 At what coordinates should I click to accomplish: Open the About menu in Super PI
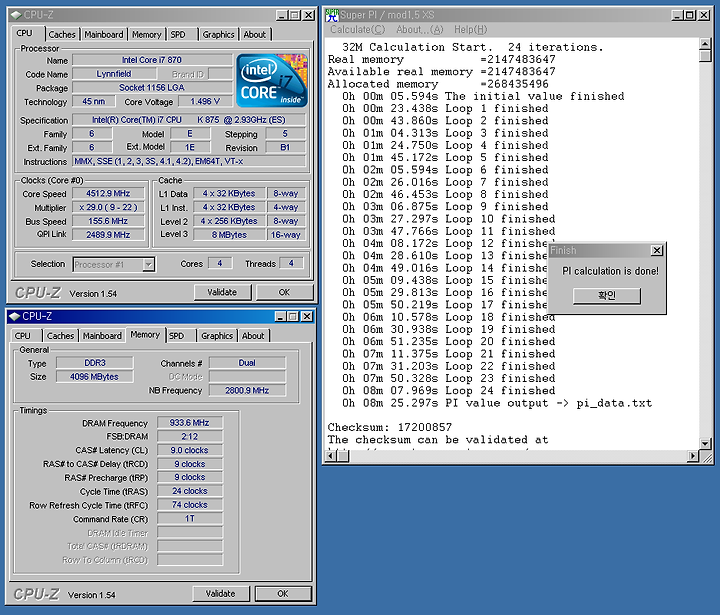coord(420,29)
